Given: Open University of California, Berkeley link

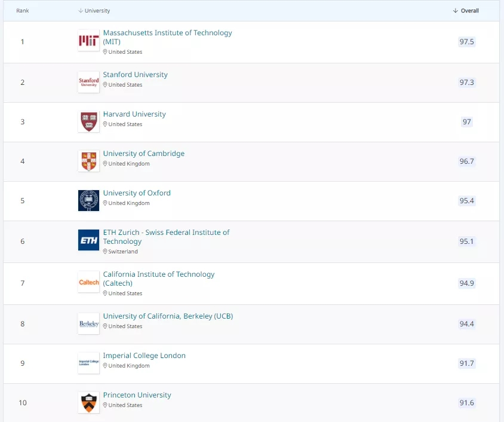Looking at the screenshot, I should [168, 316].
